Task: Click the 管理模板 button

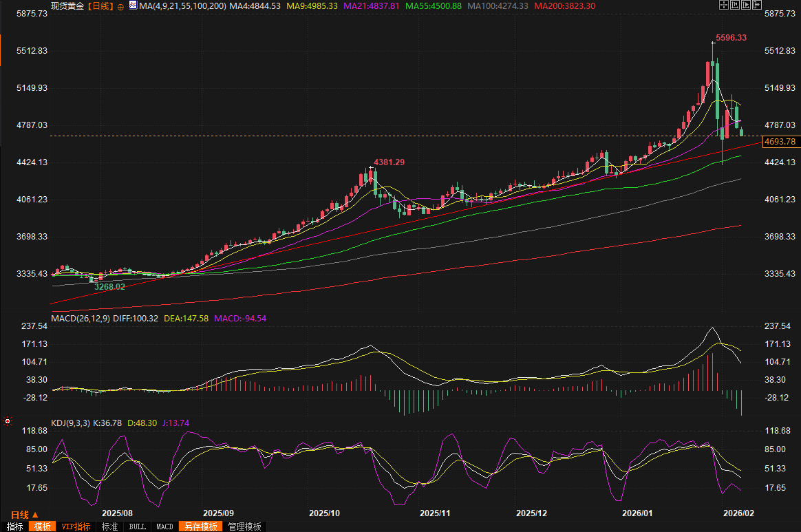Action: point(245,526)
